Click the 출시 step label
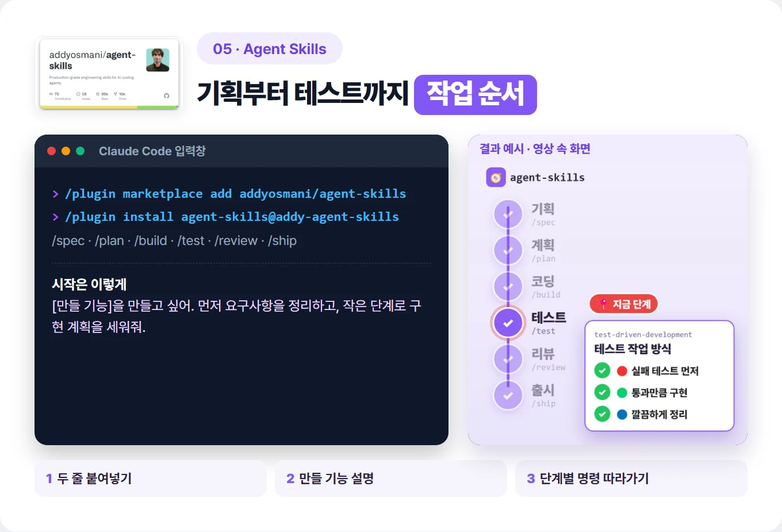The image size is (782, 532). click(543, 390)
